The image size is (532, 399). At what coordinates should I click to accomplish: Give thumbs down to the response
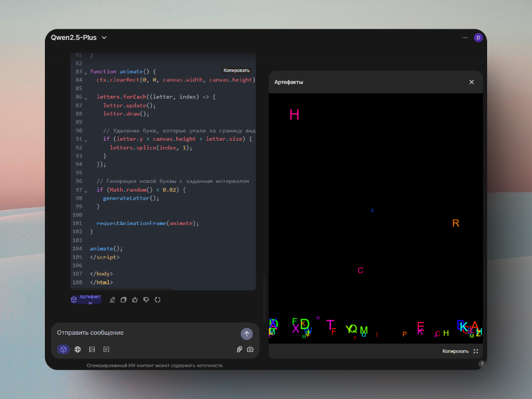tap(146, 300)
